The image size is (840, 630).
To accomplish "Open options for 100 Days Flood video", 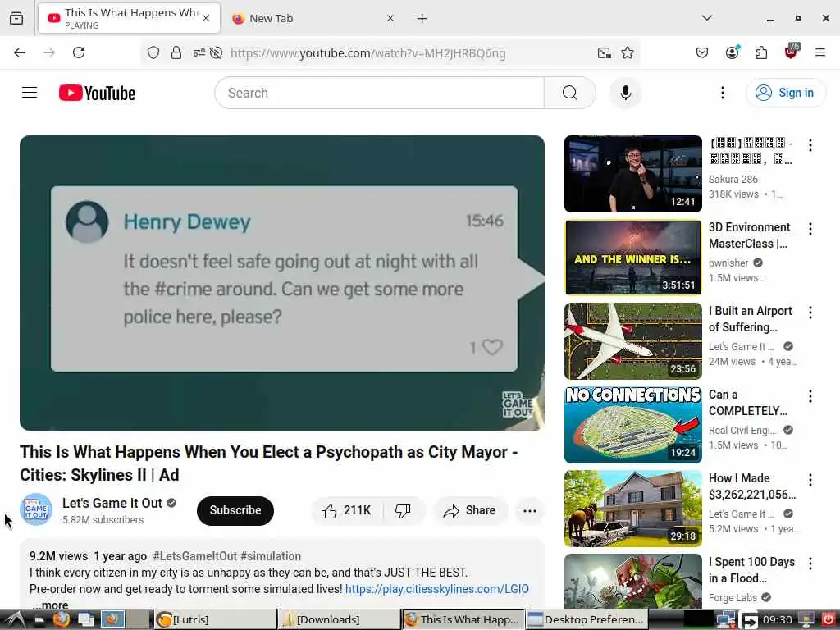I will [x=810, y=563].
